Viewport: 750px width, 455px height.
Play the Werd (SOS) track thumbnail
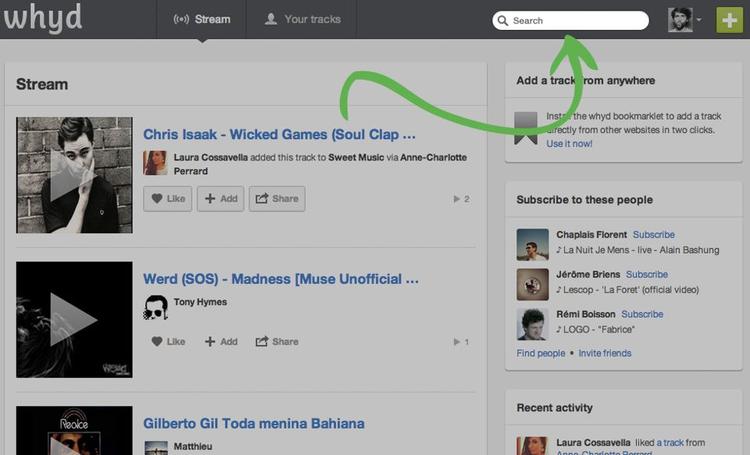tap(74, 320)
